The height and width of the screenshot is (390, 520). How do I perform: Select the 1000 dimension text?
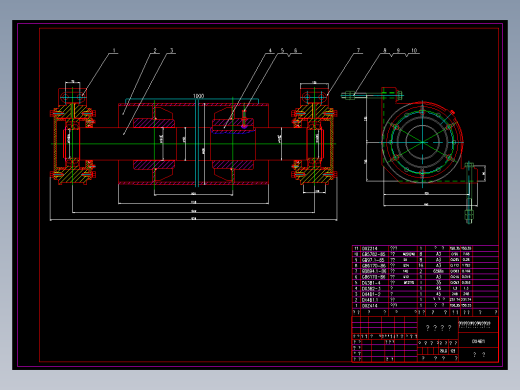(x=198, y=96)
